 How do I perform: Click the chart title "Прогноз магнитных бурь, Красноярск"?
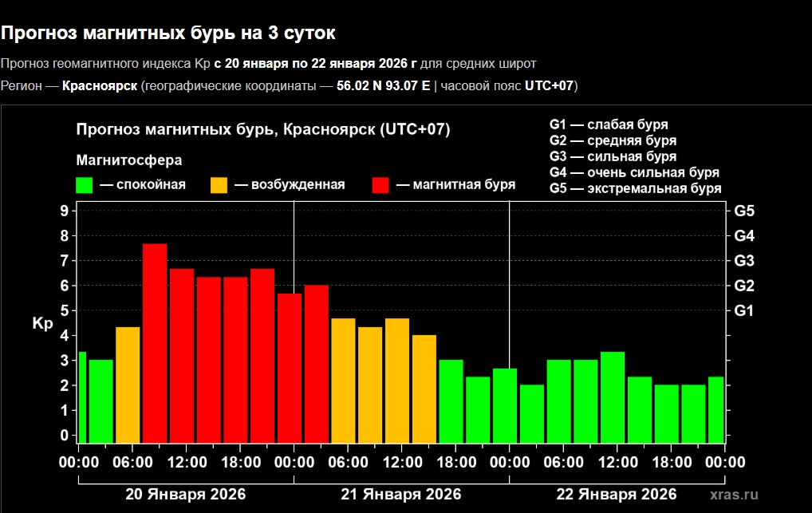point(262,129)
